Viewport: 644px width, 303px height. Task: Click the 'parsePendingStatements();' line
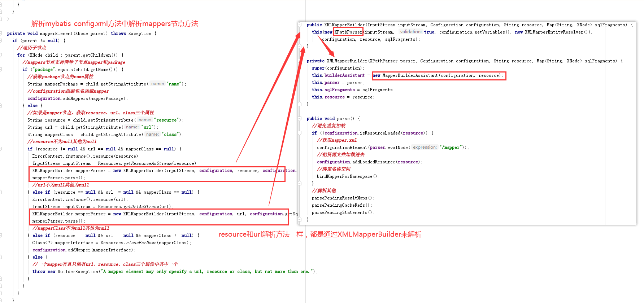343,212
